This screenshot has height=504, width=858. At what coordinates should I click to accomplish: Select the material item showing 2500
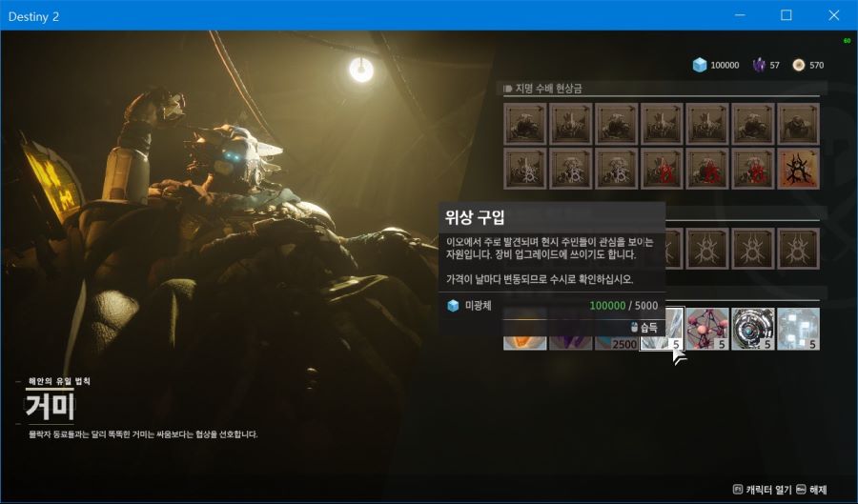pyautogui.click(x=616, y=343)
